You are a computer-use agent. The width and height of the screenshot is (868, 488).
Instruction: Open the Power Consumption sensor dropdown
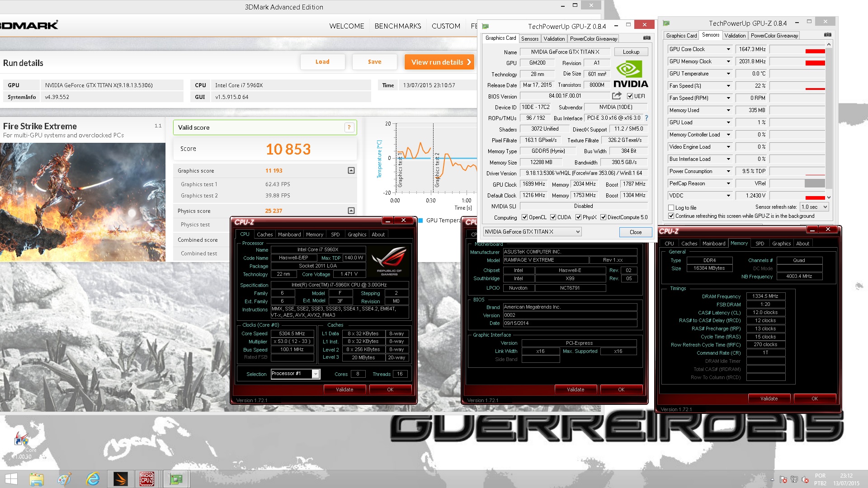point(728,171)
